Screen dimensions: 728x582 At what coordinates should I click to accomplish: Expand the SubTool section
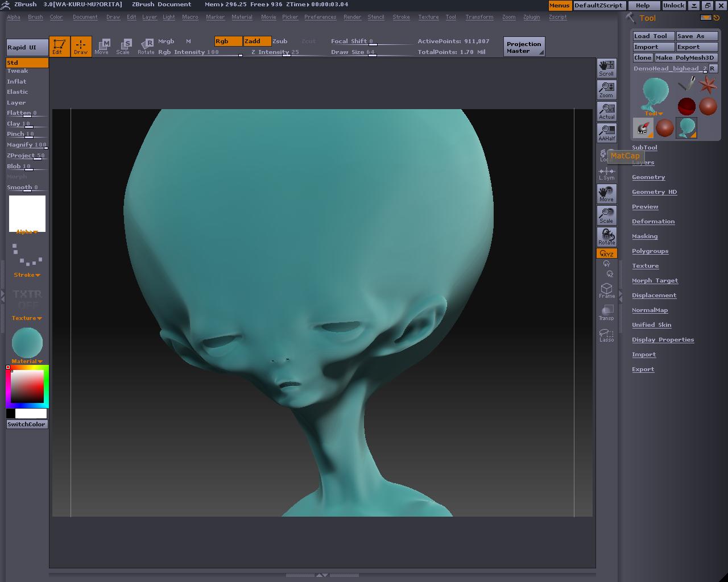pyautogui.click(x=644, y=148)
